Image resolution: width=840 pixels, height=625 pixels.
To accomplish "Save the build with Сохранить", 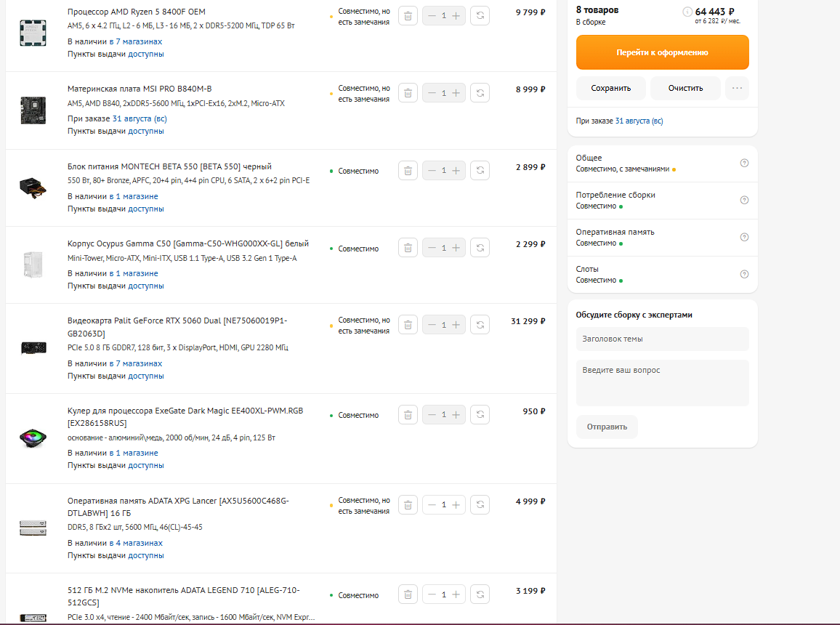I will pos(610,89).
